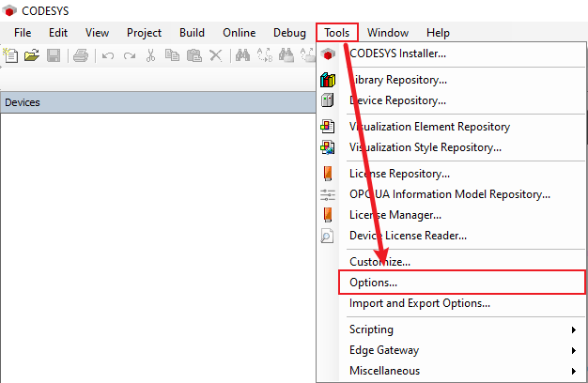Open OPC UA Information Model Repository...
This screenshot has width=588, height=383.
(451, 194)
